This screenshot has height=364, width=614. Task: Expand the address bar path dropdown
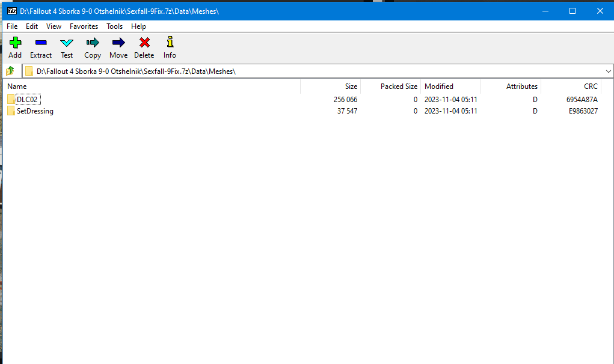(607, 71)
